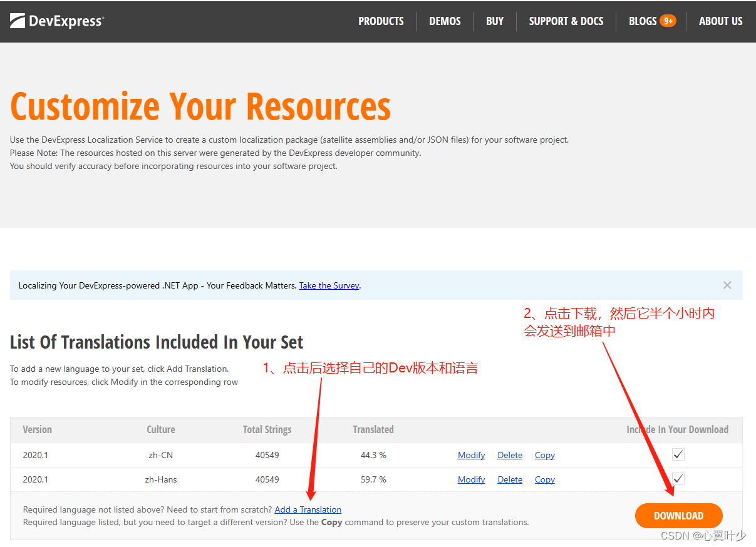
Task: Click Modify for zh-Hans row
Action: 471,479
